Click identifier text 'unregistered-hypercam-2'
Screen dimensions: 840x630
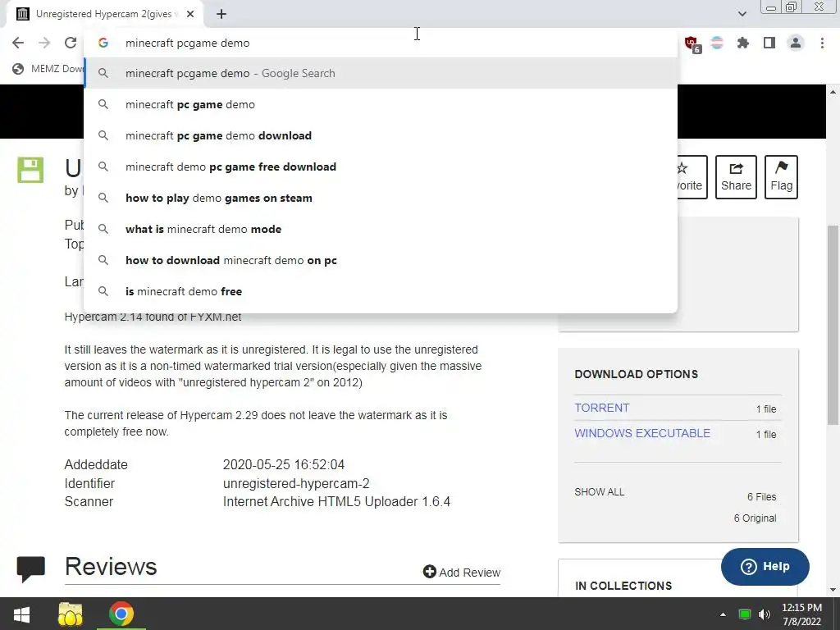[296, 483]
